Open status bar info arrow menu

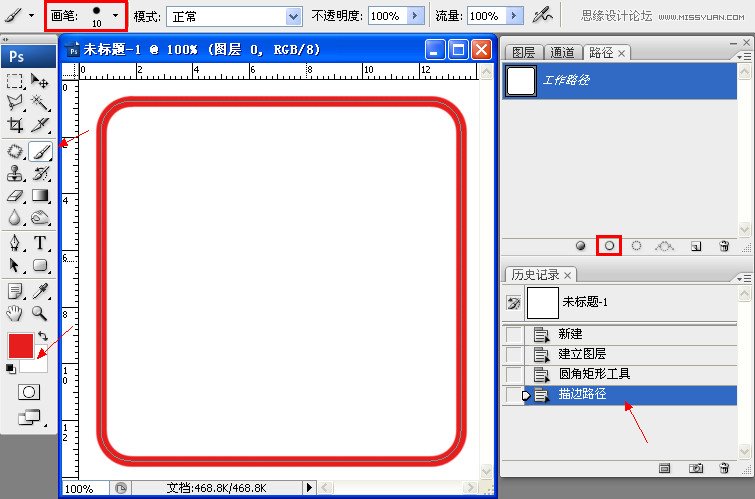pyautogui.click(x=309, y=487)
